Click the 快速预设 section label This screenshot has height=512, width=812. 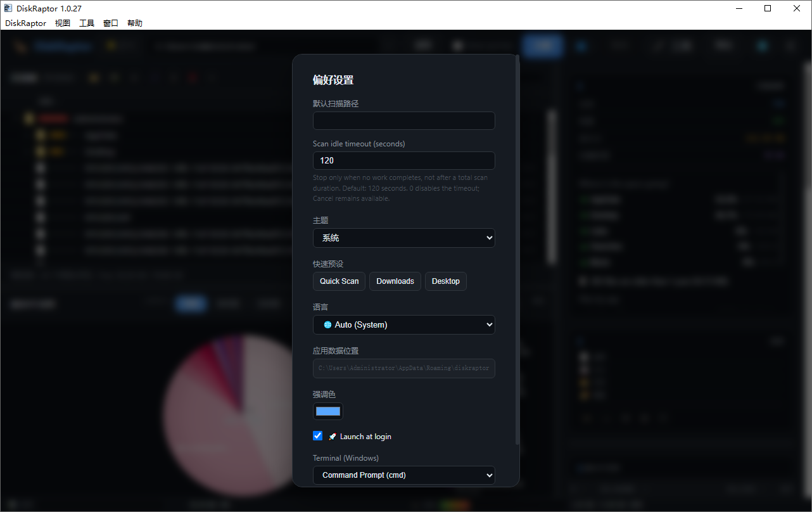tap(328, 264)
